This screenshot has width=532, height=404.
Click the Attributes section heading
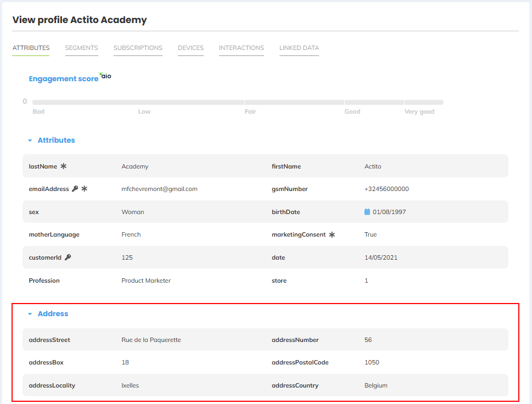coord(57,140)
